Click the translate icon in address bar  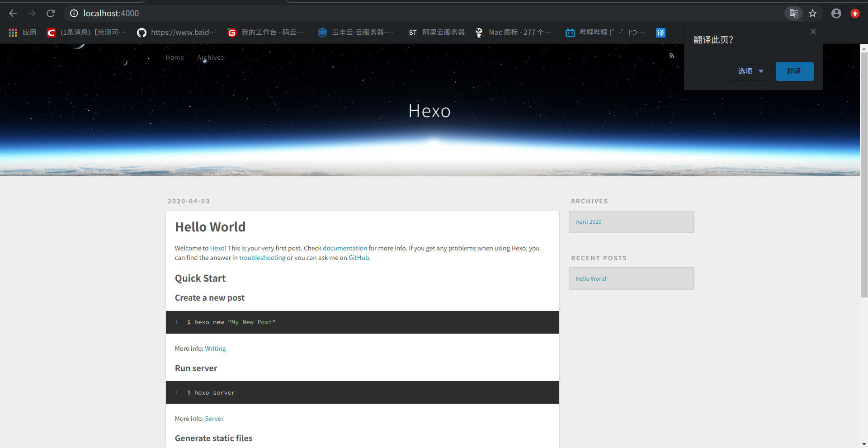pyautogui.click(x=794, y=13)
